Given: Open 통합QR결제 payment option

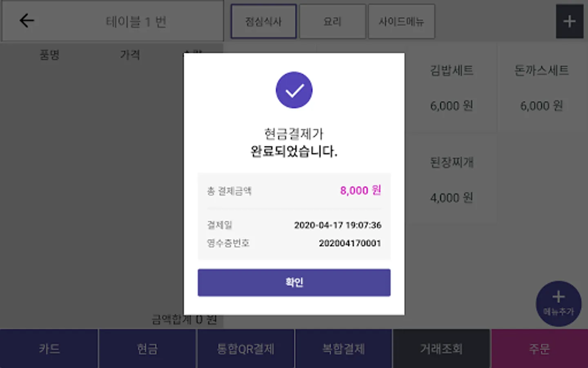Looking at the screenshot, I should [x=245, y=349].
